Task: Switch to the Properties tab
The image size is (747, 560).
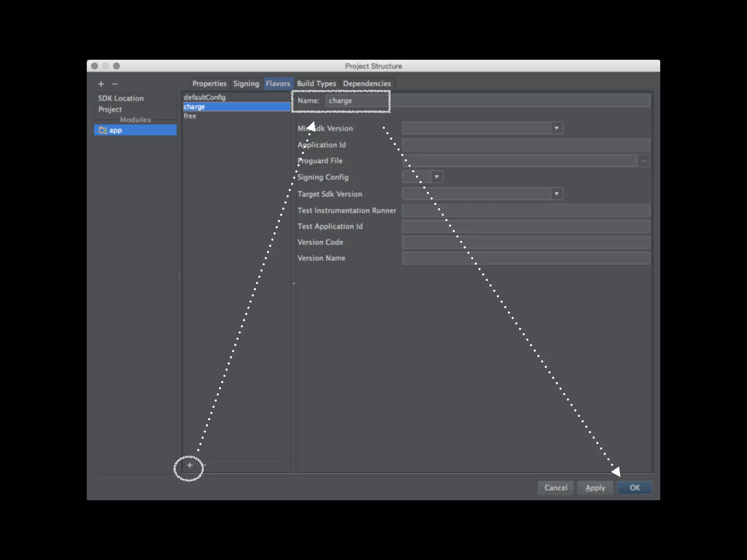Action: tap(209, 83)
